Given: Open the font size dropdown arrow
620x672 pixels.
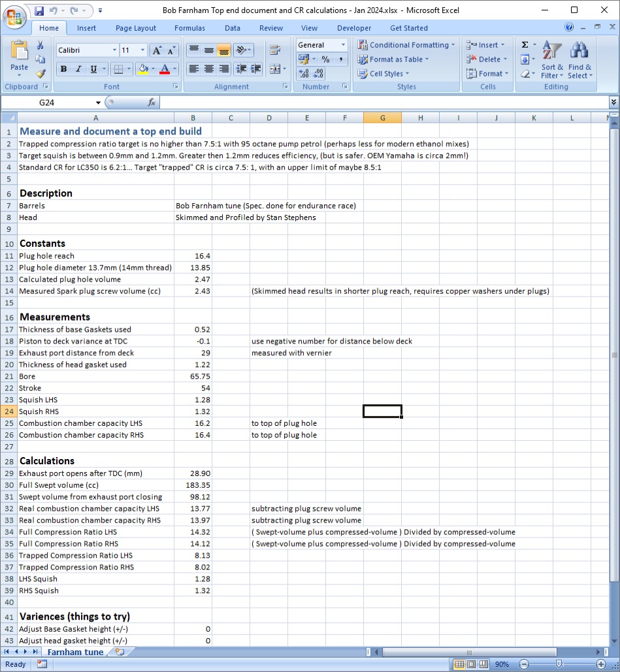Looking at the screenshot, I should (143, 50).
